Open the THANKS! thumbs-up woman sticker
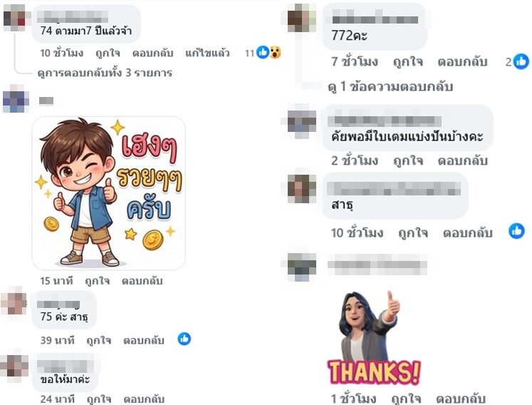 374,338
